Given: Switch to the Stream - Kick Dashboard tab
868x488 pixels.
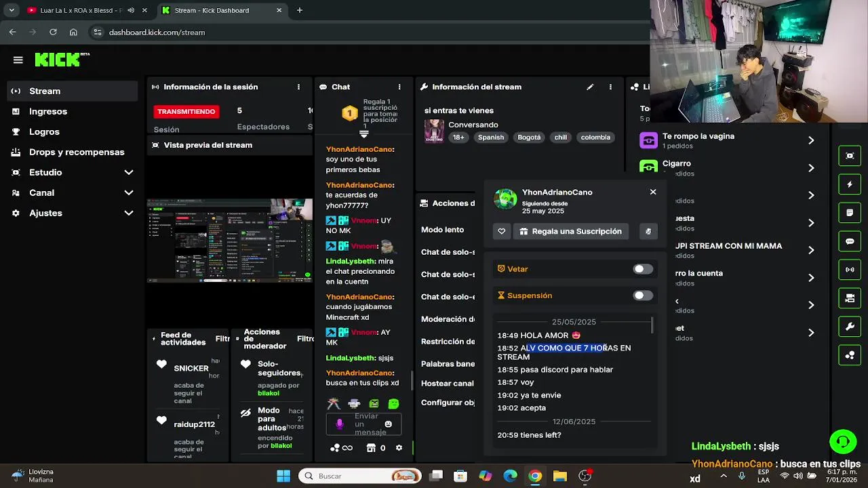Looking at the screenshot, I should [x=224, y=10].
